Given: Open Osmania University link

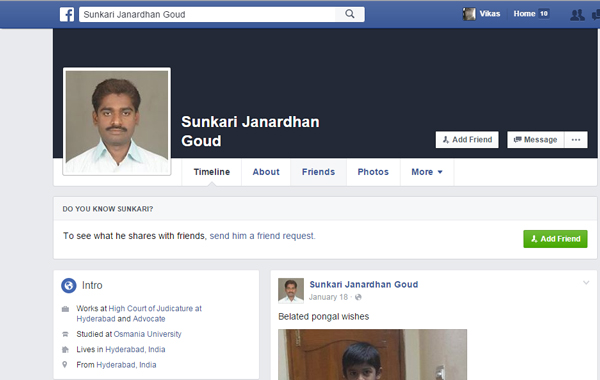Looking at the screenshot, I should click(147, 334).
